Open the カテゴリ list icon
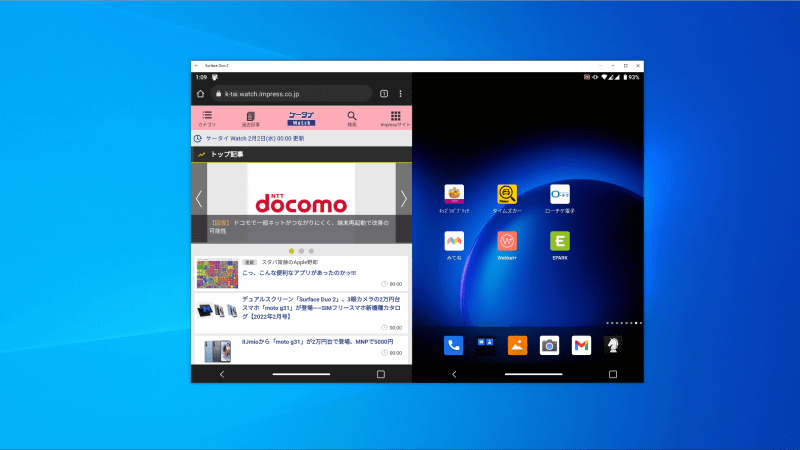 coord(207,118)
